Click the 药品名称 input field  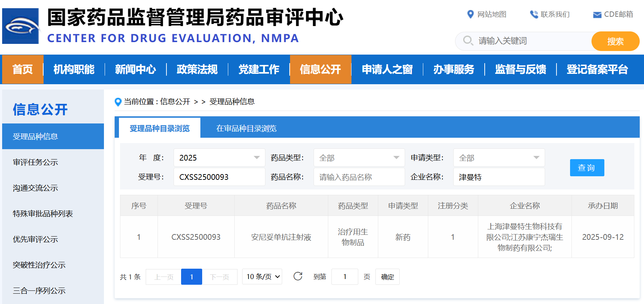click(359, 177)
